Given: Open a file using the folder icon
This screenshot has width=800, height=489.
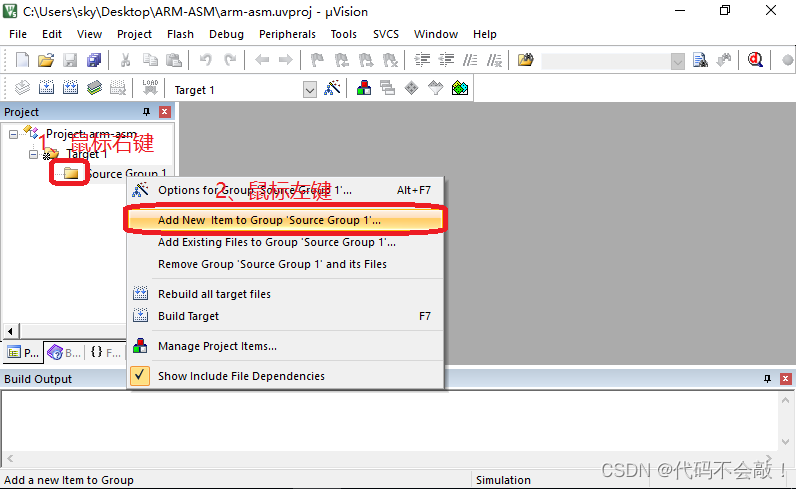Looking at the screenshot, I should 45,60.
